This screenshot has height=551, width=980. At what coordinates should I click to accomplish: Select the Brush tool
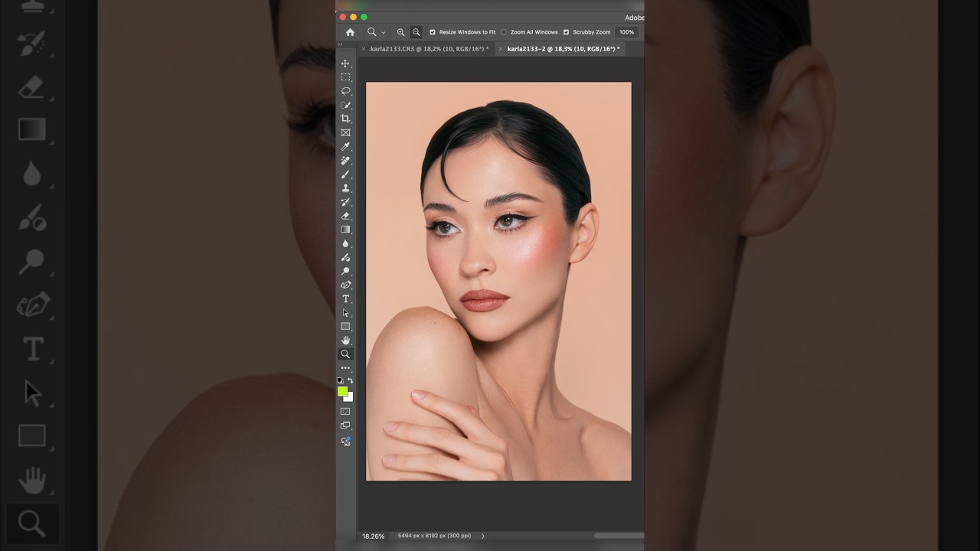click(345, 174)
